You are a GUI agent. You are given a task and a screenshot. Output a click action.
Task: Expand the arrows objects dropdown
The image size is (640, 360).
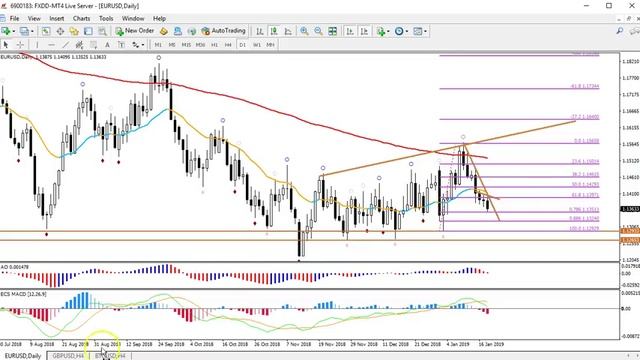pyautogui.click(x=142, y=45)
